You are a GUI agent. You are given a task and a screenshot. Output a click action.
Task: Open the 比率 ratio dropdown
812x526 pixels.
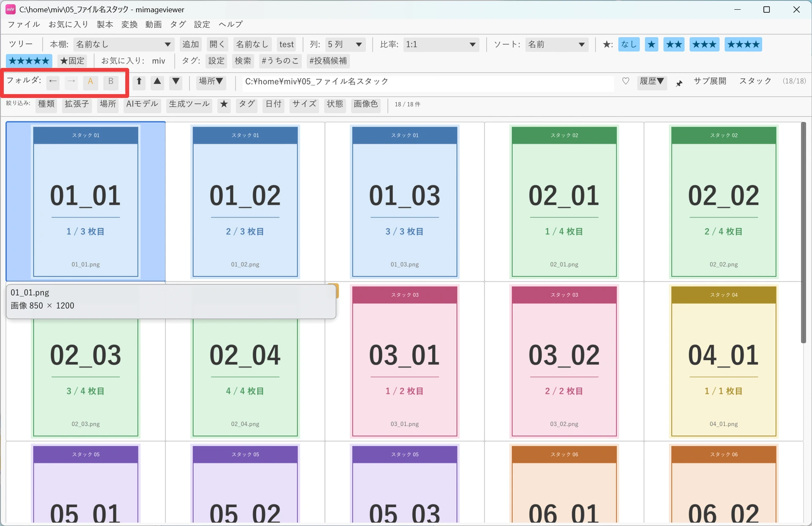pos(441,44)
